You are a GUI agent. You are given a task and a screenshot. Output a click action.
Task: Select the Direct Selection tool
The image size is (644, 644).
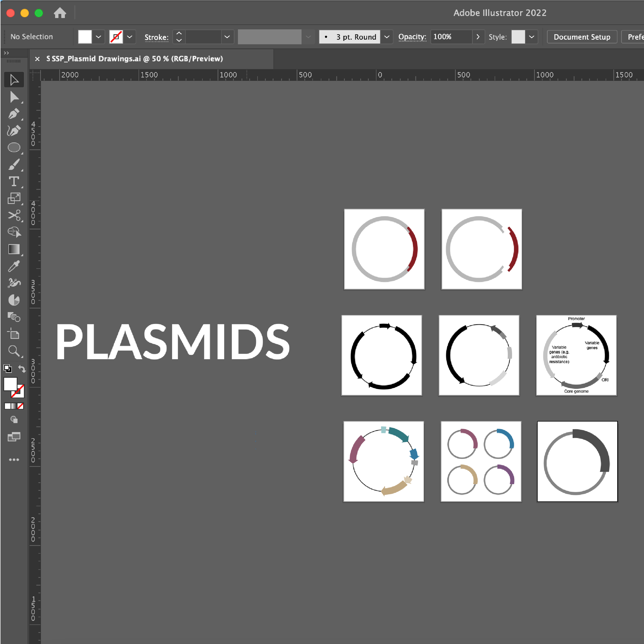[x=14, y=97]
